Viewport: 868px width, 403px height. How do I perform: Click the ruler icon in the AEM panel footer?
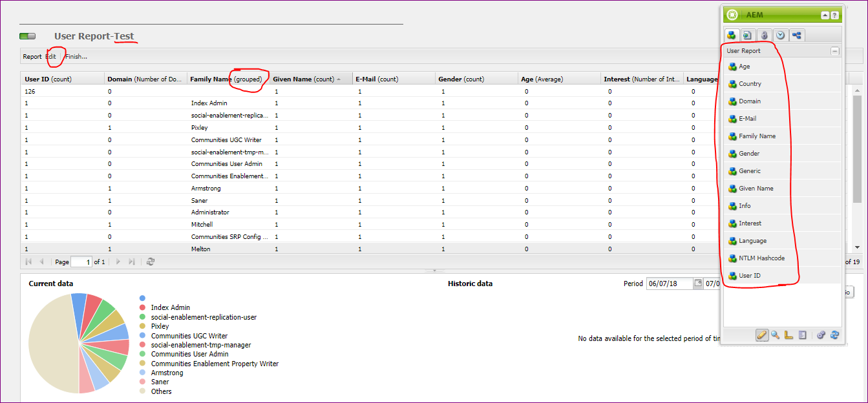[789, 335]
